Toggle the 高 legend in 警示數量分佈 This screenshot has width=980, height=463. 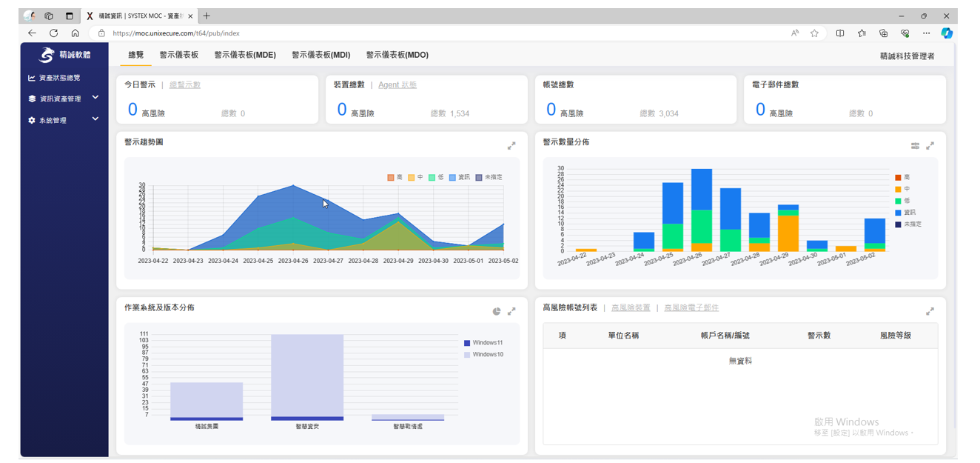[902, 178]
